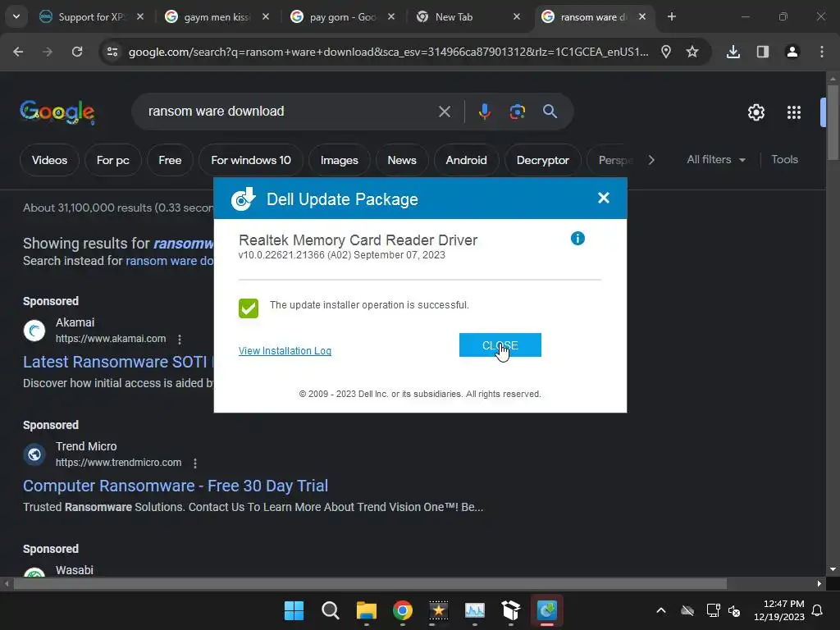This screenshot has width=840, height=630.
Task: Click the location pin icon in address bar
Action: tap(666, 52)
